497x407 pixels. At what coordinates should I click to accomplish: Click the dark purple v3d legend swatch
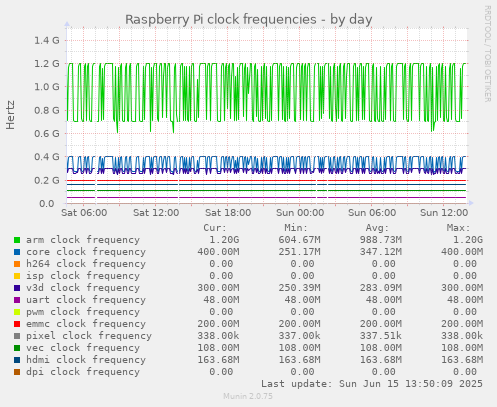pyautogui.click(x=17, y=288)
